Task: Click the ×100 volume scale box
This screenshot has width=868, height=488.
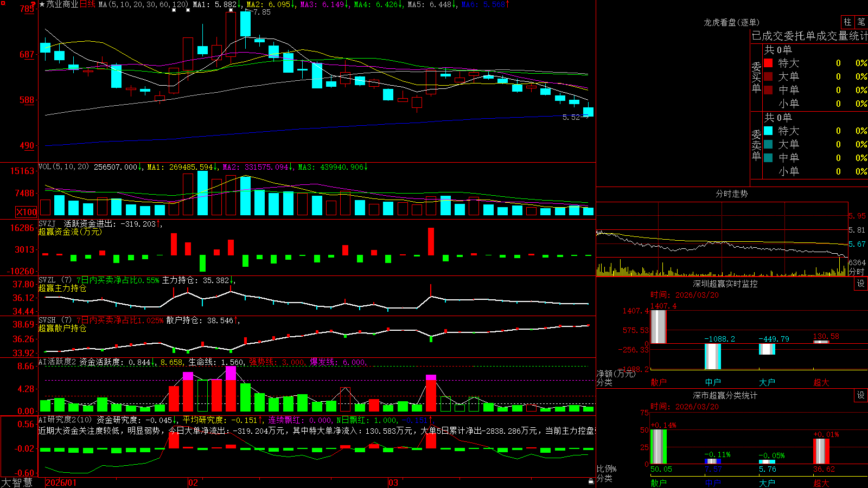Action: pos(27,212)
